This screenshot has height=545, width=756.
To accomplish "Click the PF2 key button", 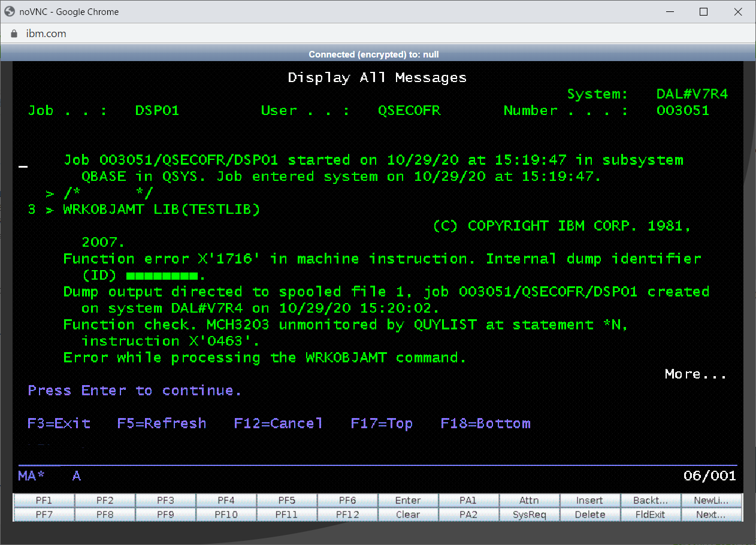I will tap(105, 500).
